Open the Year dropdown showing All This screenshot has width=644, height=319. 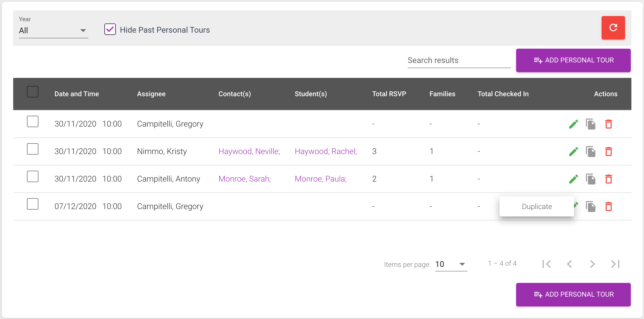coord(53,30)
